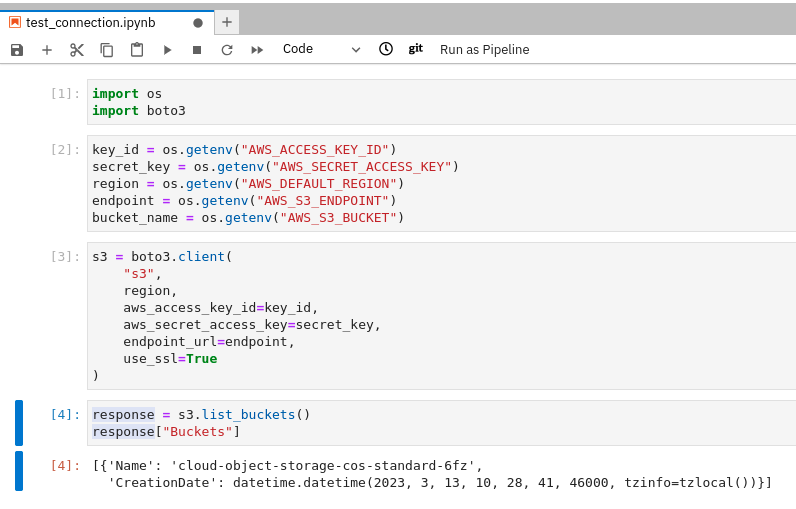Insert a new cell with the plus icon
This screenshot has width=796, height=509.
pos(47,50)
